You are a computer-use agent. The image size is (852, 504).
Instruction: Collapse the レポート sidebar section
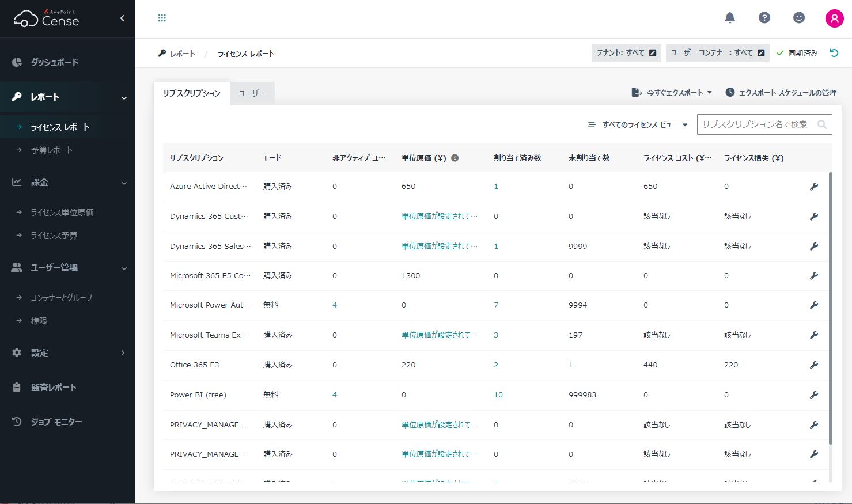click(x=124, y=98)
